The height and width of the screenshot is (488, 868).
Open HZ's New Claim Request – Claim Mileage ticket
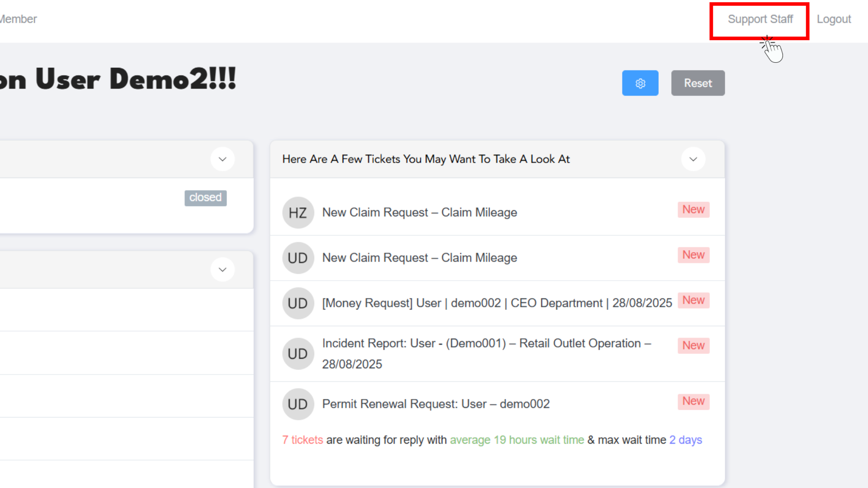pyautogui.click(x=419, y=212)
